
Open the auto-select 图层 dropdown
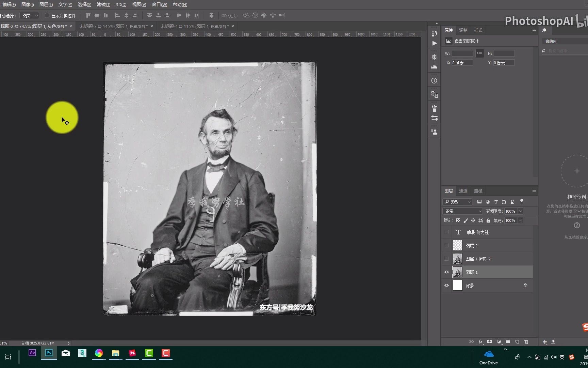(30, 16)
